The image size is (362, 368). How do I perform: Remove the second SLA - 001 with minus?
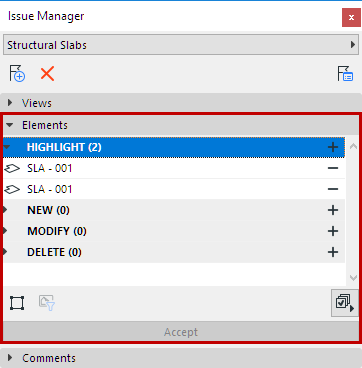pyautogui.click(x=333, y=189)
